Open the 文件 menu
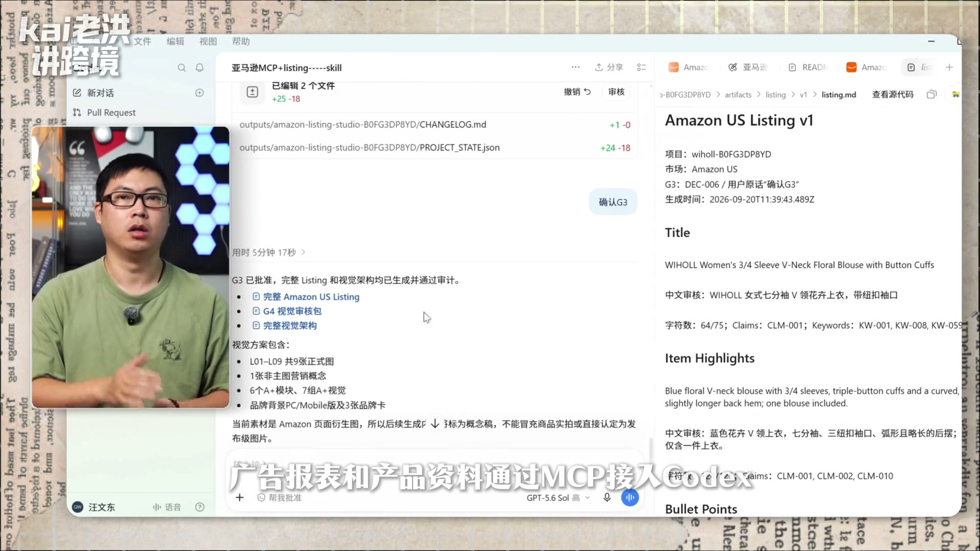Viewport: 980px width, 551px height. coord(142,41)
